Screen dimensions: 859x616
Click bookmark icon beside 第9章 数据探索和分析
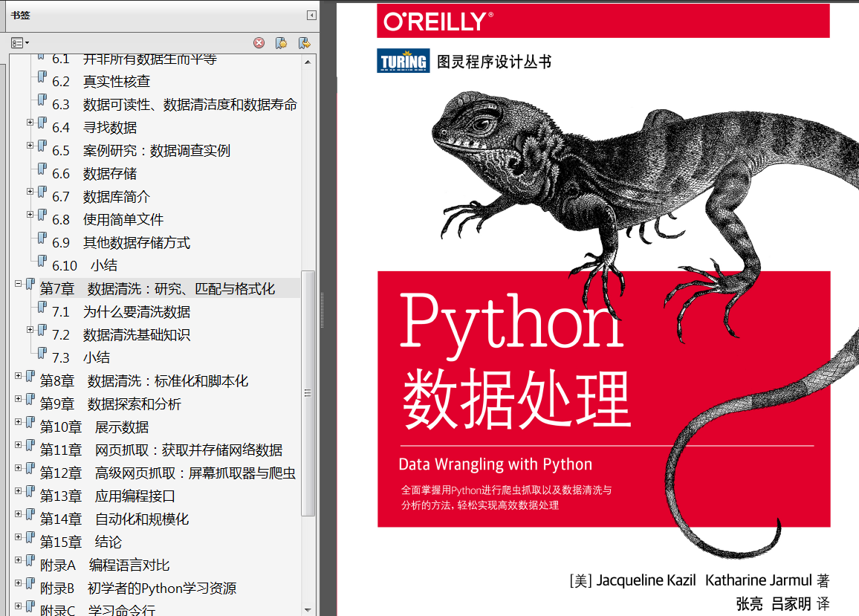pyautogui.click(x=30, y=400)
